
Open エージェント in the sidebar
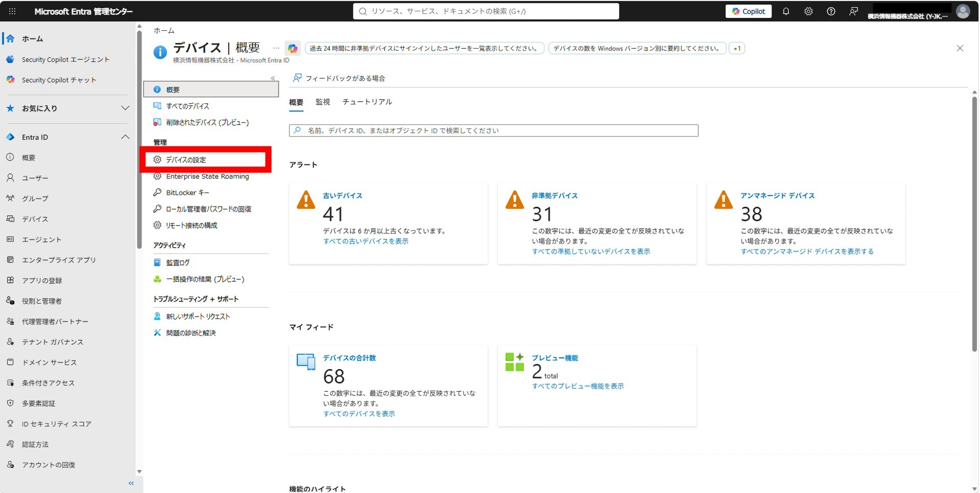[x=41, y=239]
